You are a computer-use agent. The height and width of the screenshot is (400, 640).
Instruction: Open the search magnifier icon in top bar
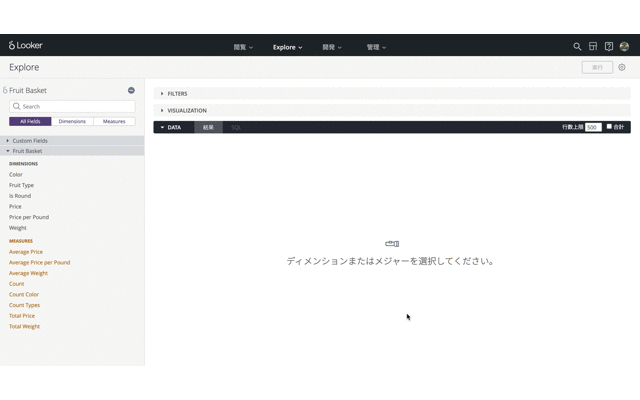pyautogui.click(x=577, y=46)
